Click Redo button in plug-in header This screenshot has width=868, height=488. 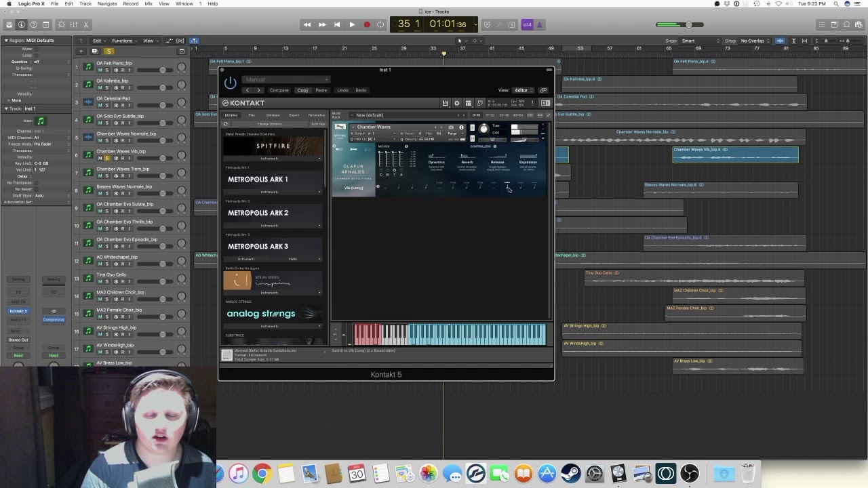point(361,90)
